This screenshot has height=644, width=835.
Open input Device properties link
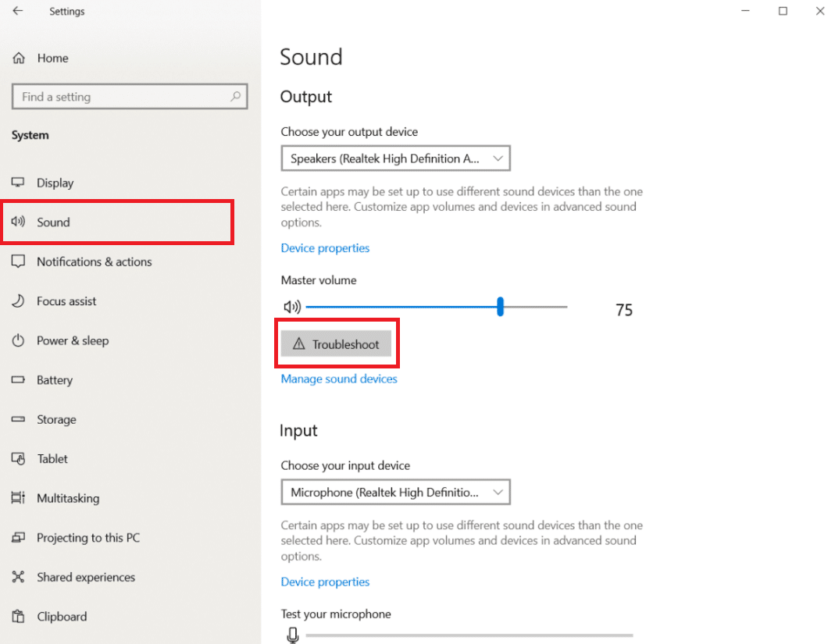325,582
